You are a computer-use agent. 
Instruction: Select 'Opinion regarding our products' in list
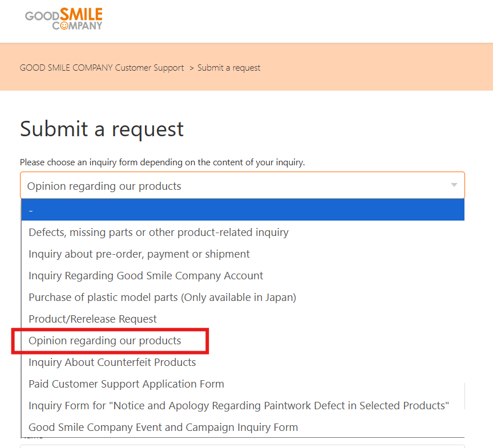(x=105, y=341)
